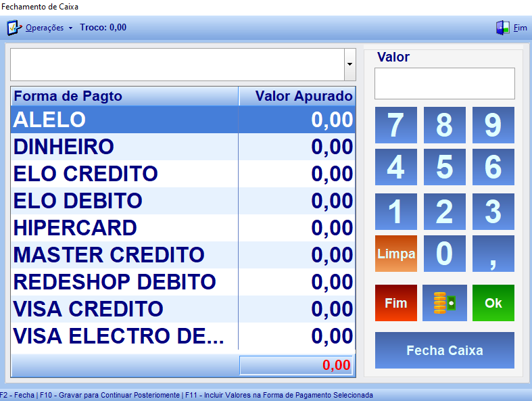Click the Fecha Caixa button
This screenshot has width=532, height=401.
click(444, 350)
